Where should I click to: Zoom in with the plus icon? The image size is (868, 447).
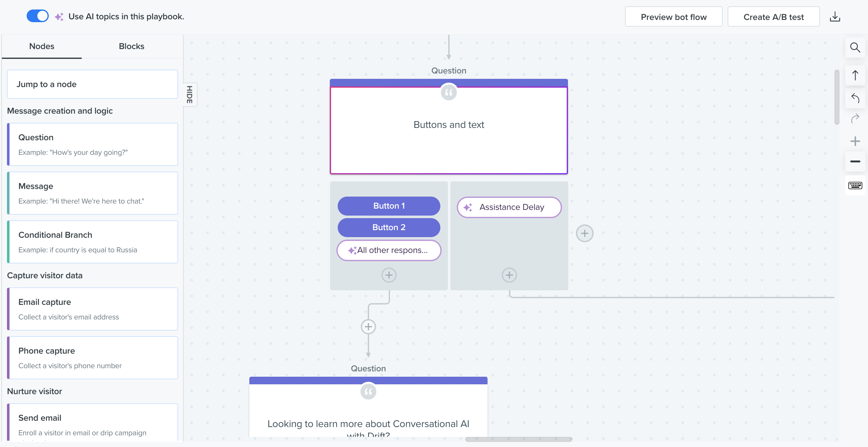pyautogui.click(x=855, y=141)
